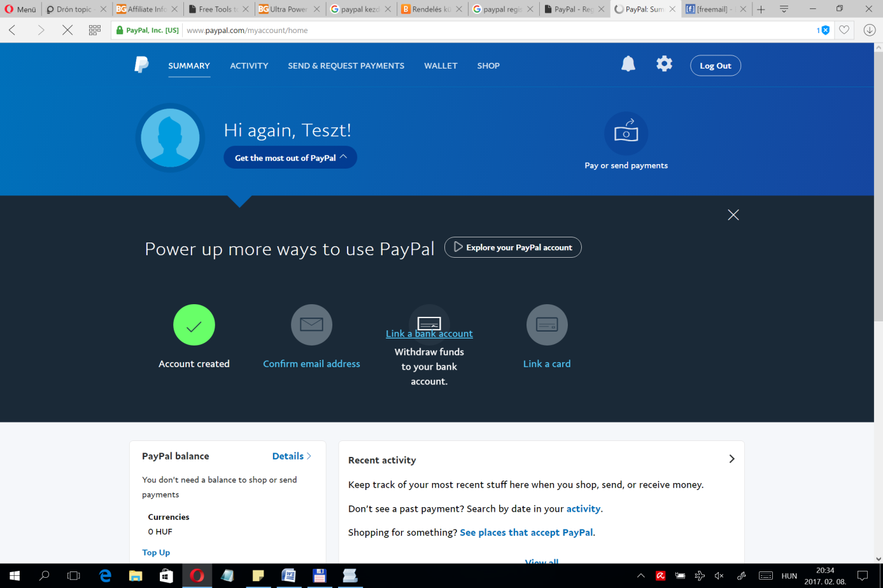Bookmark page with heart icon

pos(844,30)
